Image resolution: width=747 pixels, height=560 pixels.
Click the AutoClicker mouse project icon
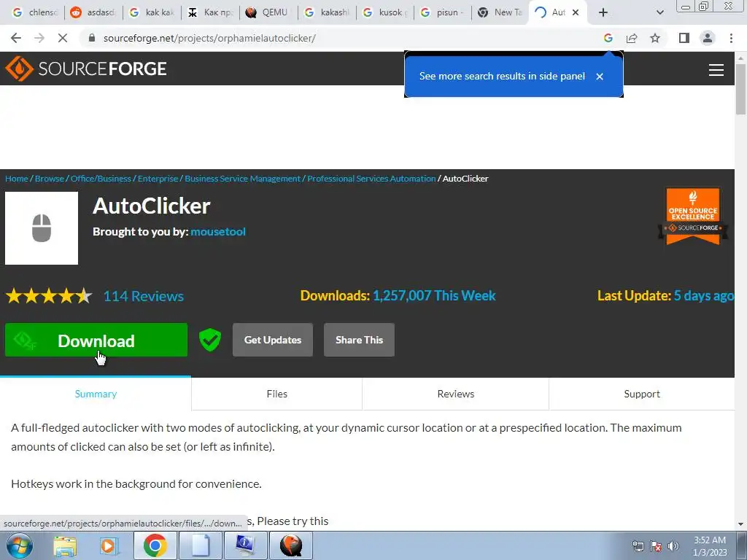tap(42, 228)
